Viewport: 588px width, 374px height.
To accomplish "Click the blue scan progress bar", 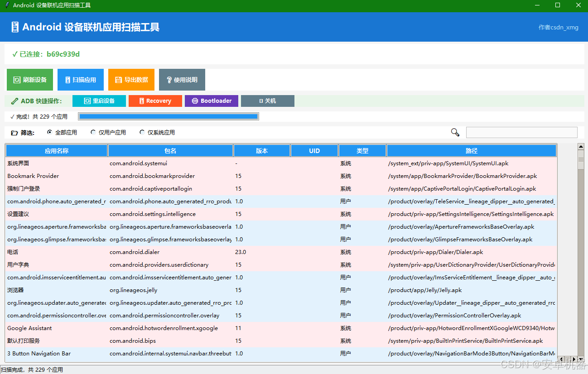I will coord(169,117).
